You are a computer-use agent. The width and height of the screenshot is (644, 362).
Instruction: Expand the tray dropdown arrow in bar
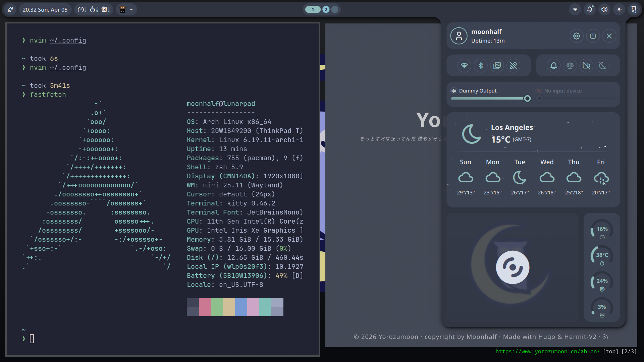575,9
